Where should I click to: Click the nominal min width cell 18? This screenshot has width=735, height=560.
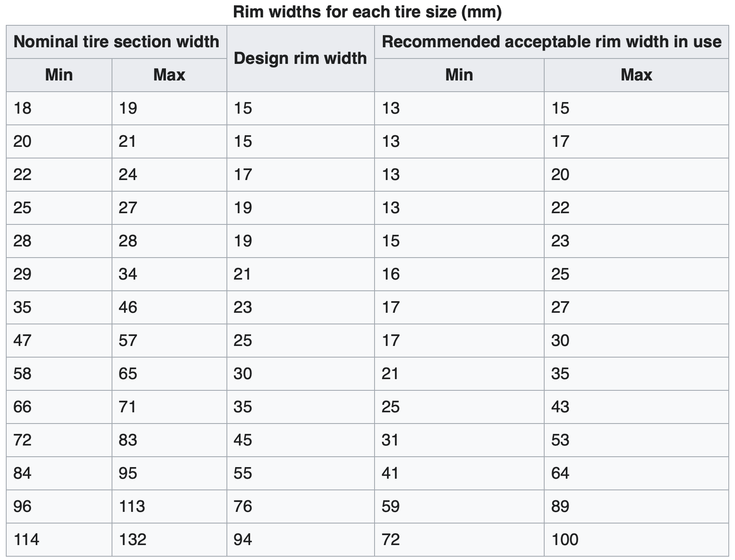tap(22, 108)
